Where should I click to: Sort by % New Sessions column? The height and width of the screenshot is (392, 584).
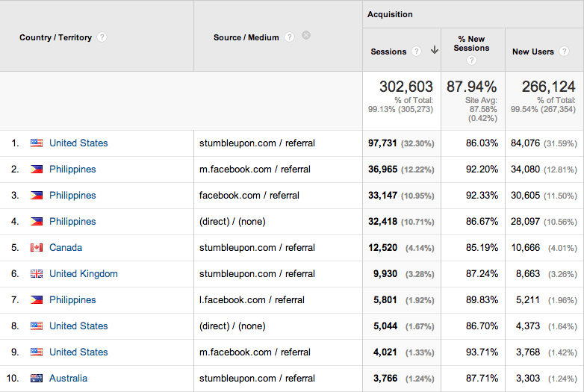(x=472, y=43)
